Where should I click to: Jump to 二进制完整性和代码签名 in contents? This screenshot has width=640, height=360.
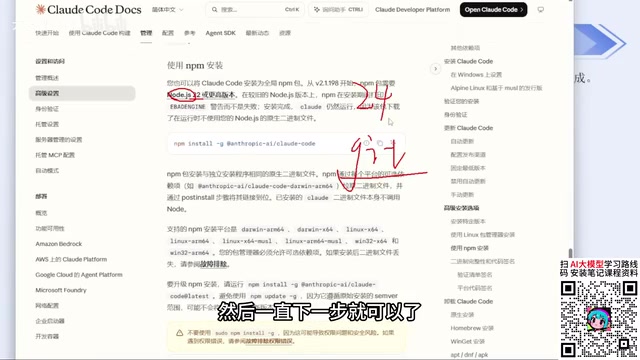[x=482, y=261]
